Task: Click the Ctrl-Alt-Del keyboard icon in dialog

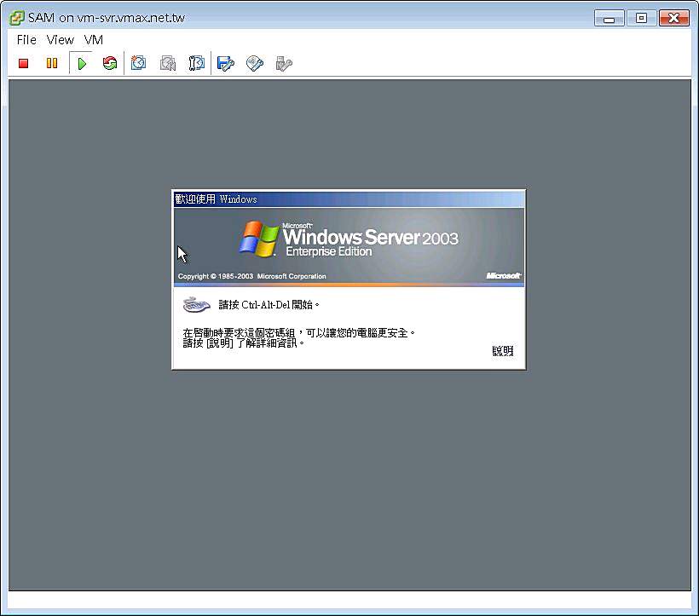Action: click(x=197, y=305)
